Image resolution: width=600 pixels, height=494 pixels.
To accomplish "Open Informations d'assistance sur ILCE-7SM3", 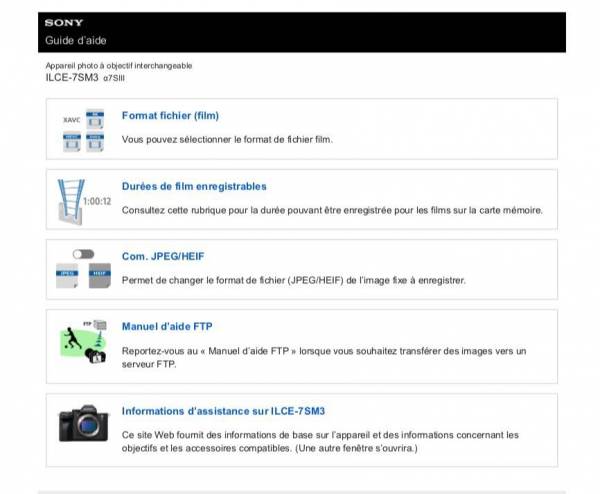I will pos(223,411).
